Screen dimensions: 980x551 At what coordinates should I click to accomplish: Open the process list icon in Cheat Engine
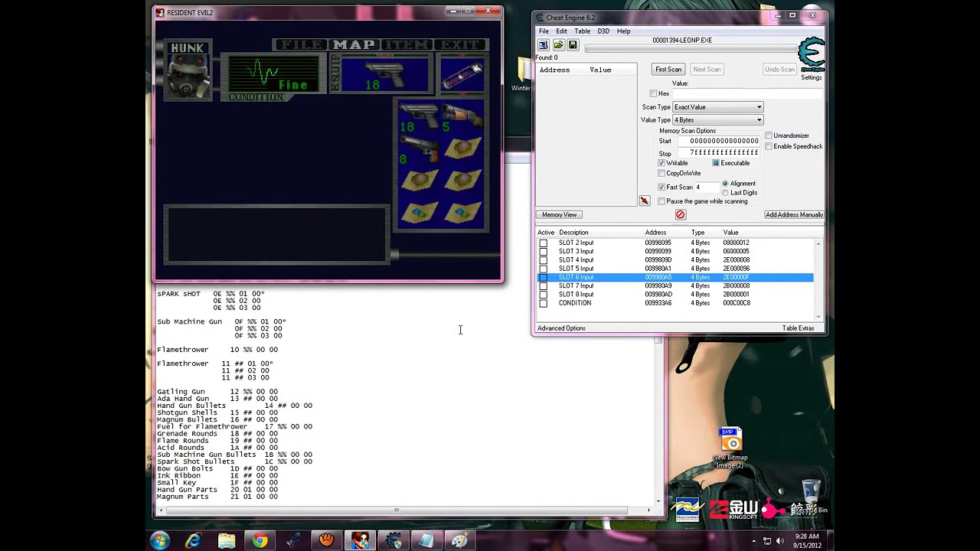544,46
